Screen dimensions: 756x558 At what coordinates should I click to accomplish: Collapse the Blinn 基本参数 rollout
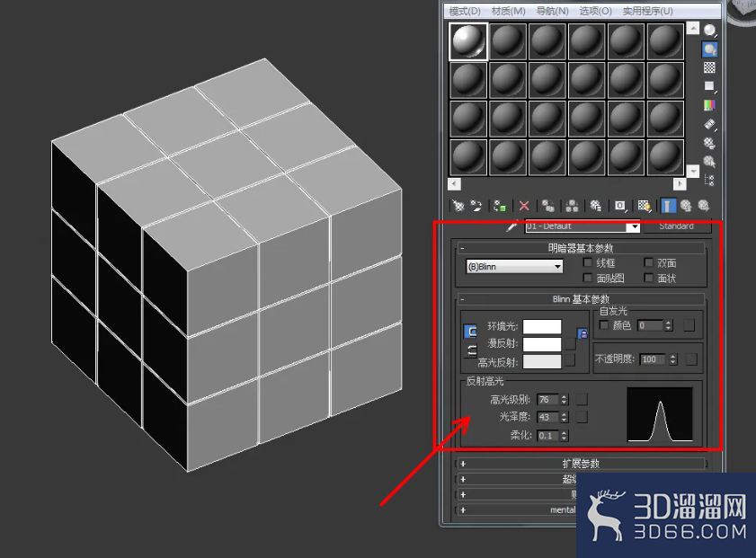581,299
